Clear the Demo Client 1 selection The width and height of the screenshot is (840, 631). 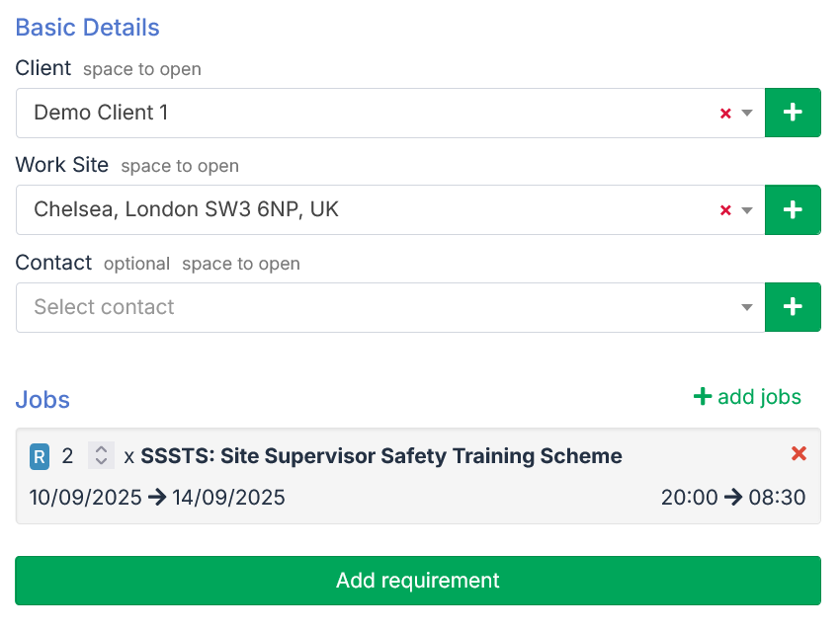coord(724,113)
